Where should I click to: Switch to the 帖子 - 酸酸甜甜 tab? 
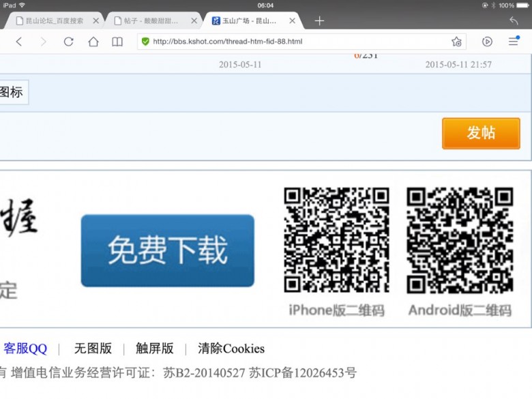(x=150, y=21)
